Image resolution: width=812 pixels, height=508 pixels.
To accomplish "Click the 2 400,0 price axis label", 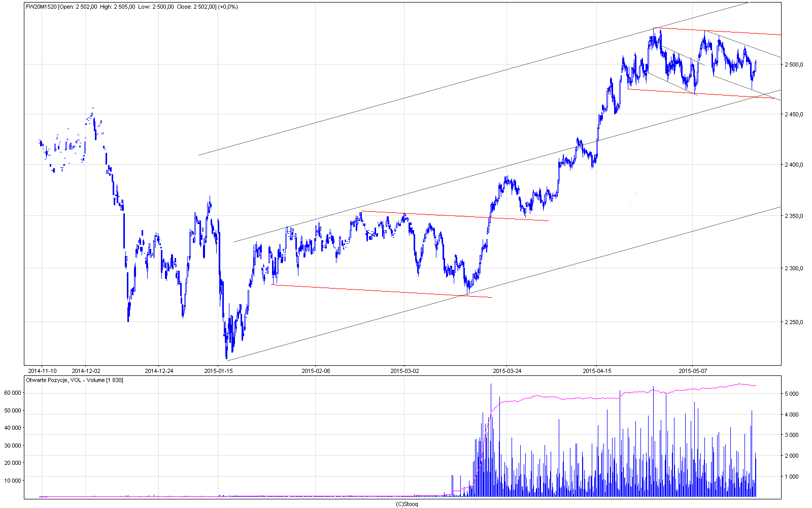I will (x=794, y=165).
